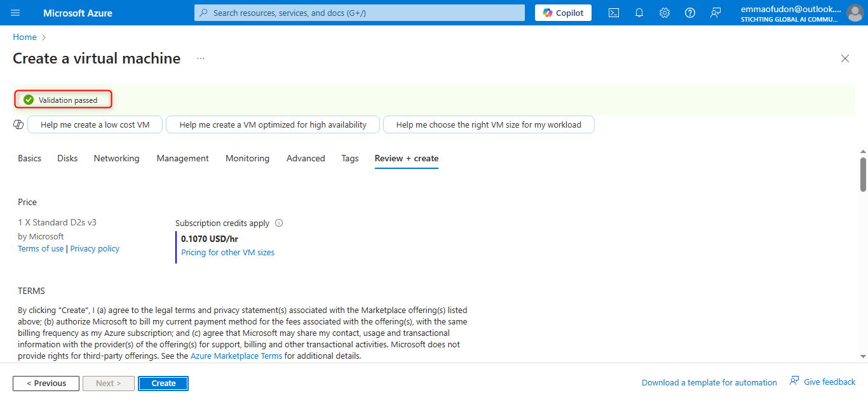The height and width of the screenshot is (407, 868).
Task: Click the green validation passed checkmark
Action: coord(29,100)
